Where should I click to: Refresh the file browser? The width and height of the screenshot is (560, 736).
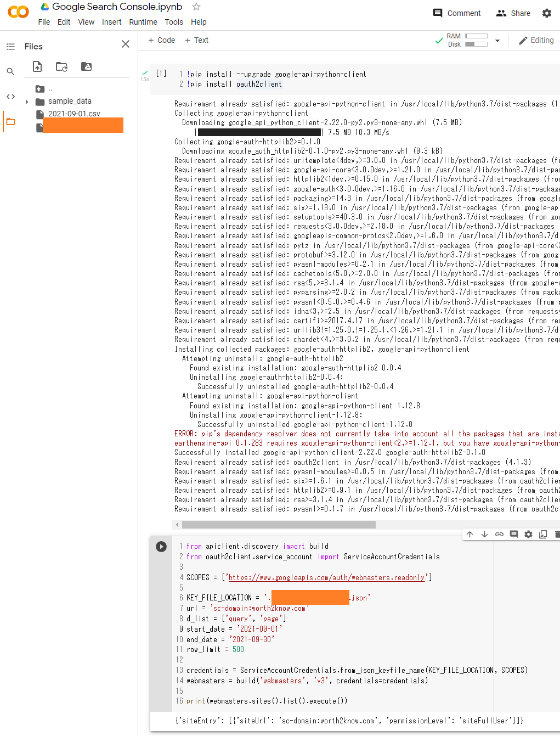(61, 66)
